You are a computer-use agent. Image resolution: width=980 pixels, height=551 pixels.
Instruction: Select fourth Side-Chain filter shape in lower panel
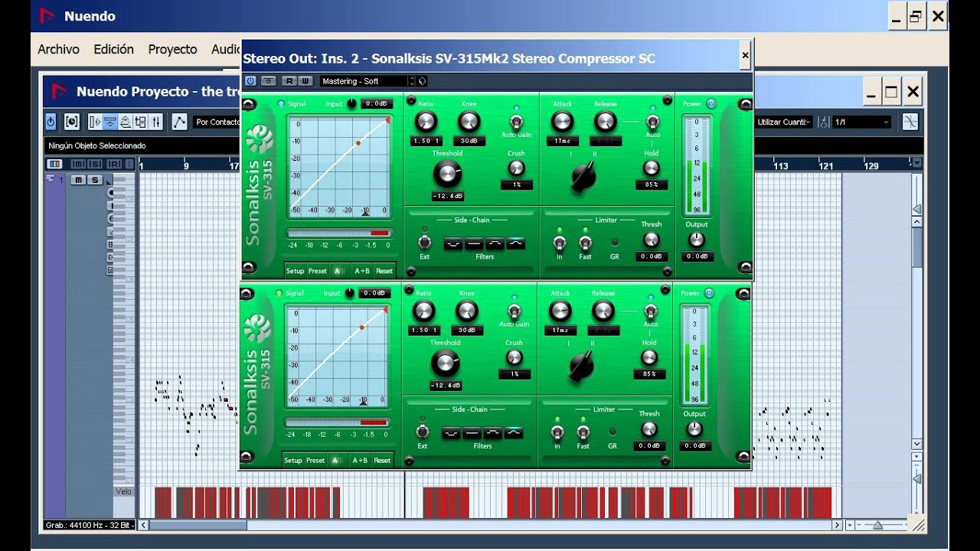tap(513, 433)
